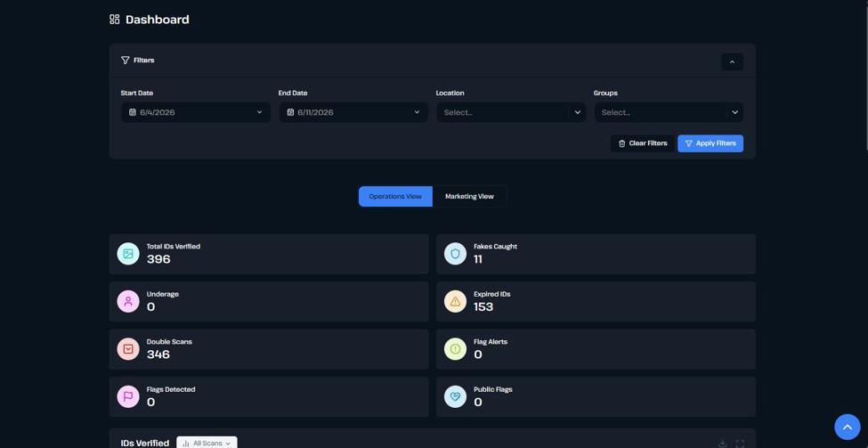Click the Dashboard heading text
The image size is (868, 448).
pos(158,20)
